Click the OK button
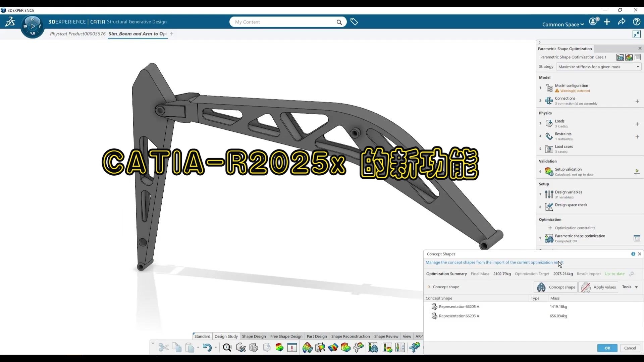 pyautogui.click(x=607, y=348)
